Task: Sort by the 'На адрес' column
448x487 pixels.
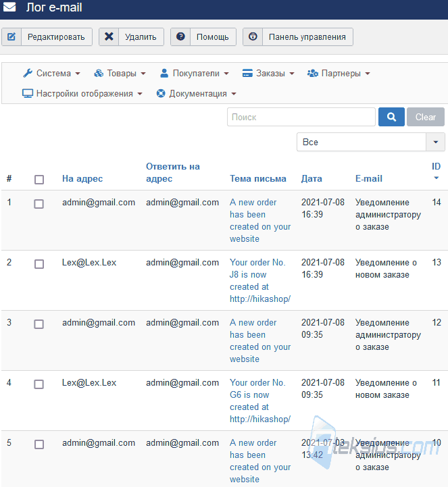Action: coord(82,178)
